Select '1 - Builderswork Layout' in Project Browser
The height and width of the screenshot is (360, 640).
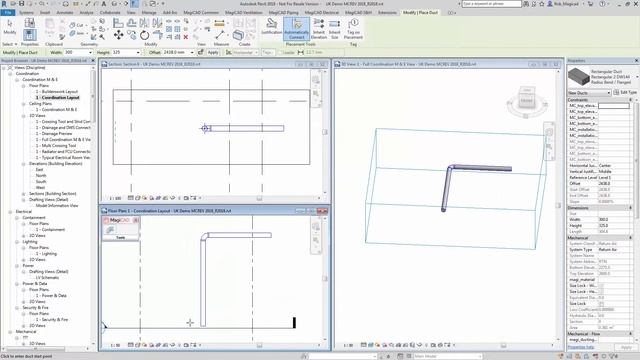point(57,92)
